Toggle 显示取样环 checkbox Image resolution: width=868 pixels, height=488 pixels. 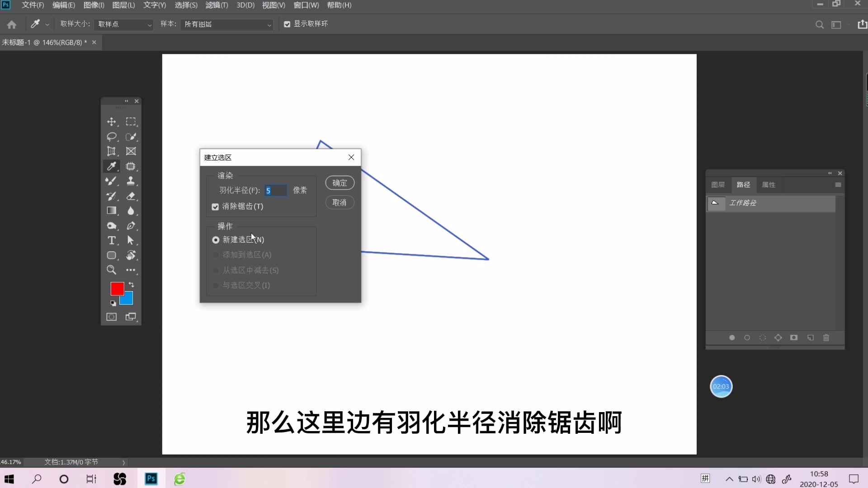click(x=287, y=24)
